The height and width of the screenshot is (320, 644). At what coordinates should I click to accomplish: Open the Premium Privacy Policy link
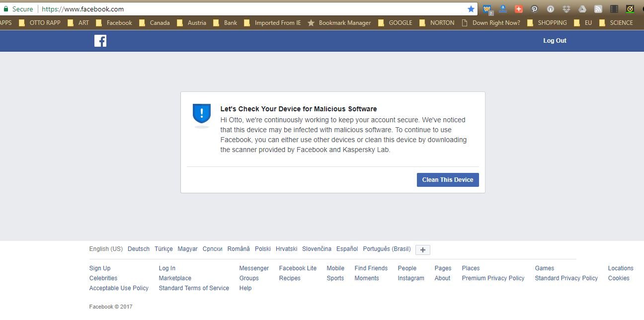pos(493,278)
